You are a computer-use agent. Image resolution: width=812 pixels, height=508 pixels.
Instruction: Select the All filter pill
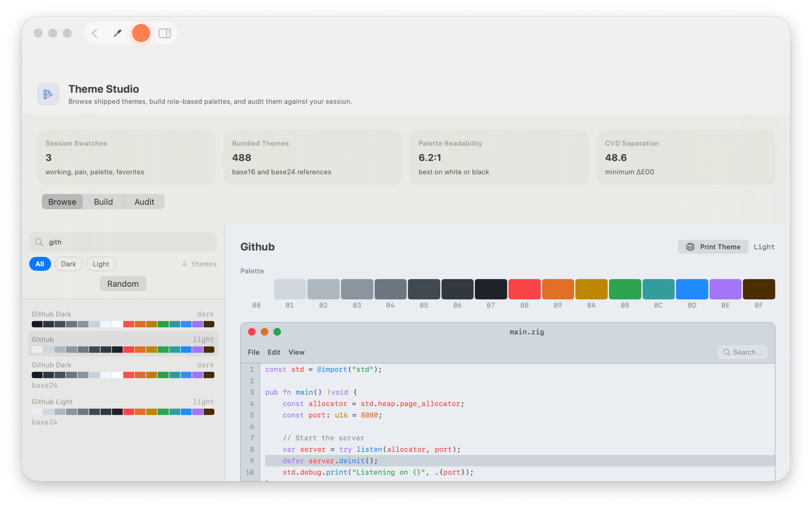pos(40,264)
